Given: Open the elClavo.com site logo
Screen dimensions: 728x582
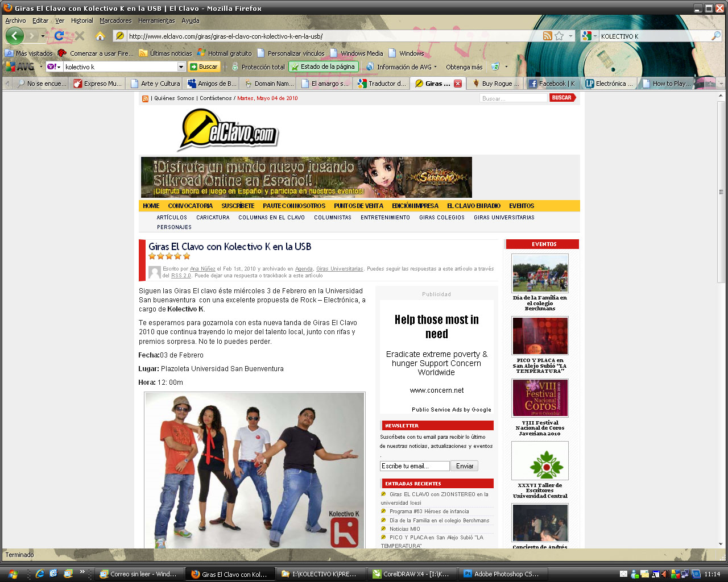Looking at the screenshot, I should pos(228,131).
